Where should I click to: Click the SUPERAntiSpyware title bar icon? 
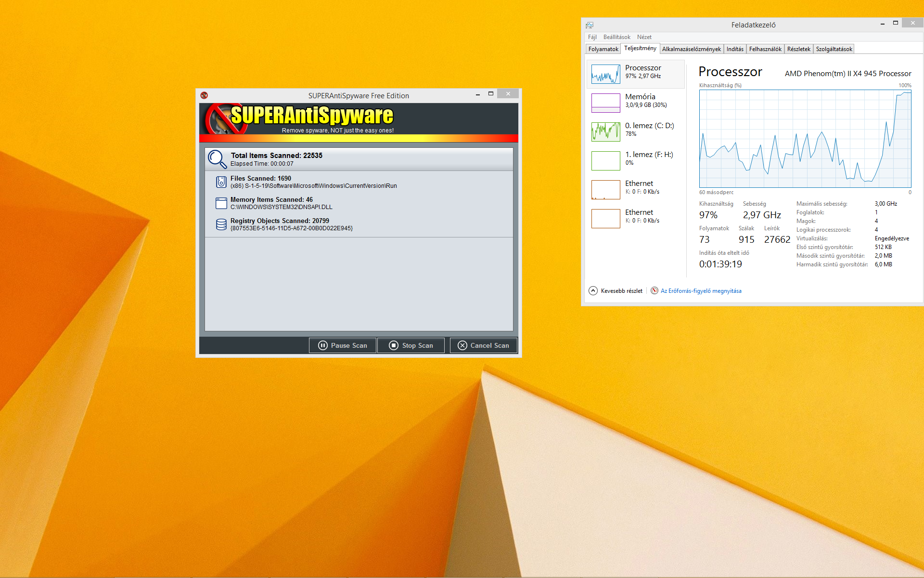204,95
